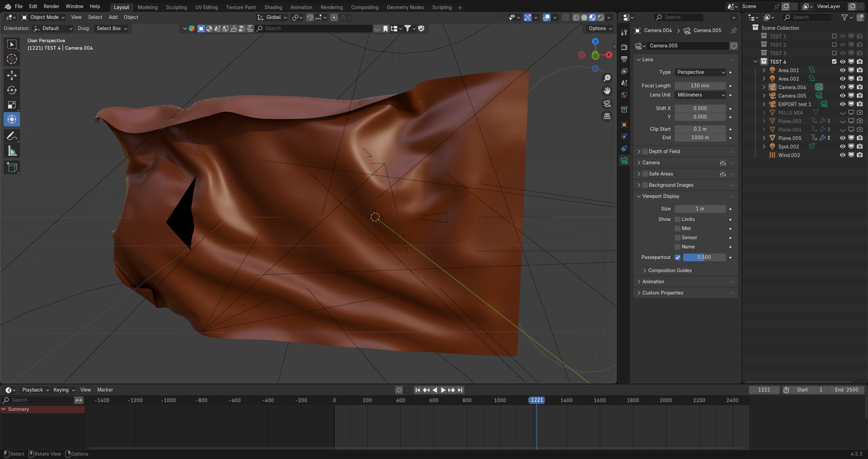Expand the Depth of Field panel
Screen dimensions: 868x459
coord(639,151)
